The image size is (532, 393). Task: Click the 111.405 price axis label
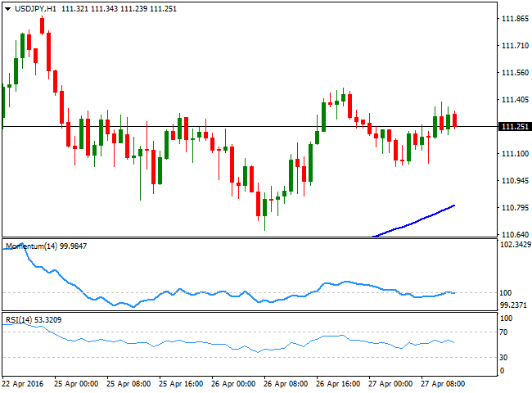515,99
